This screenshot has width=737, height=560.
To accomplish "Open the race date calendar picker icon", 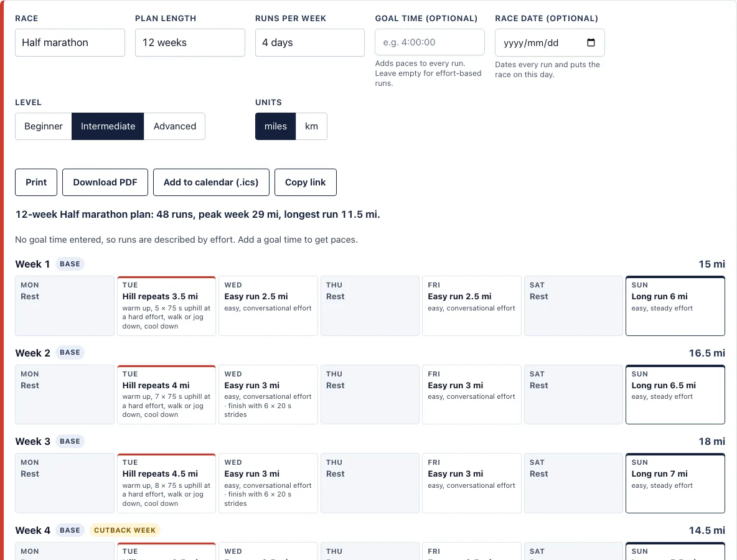I will [591, 42].
